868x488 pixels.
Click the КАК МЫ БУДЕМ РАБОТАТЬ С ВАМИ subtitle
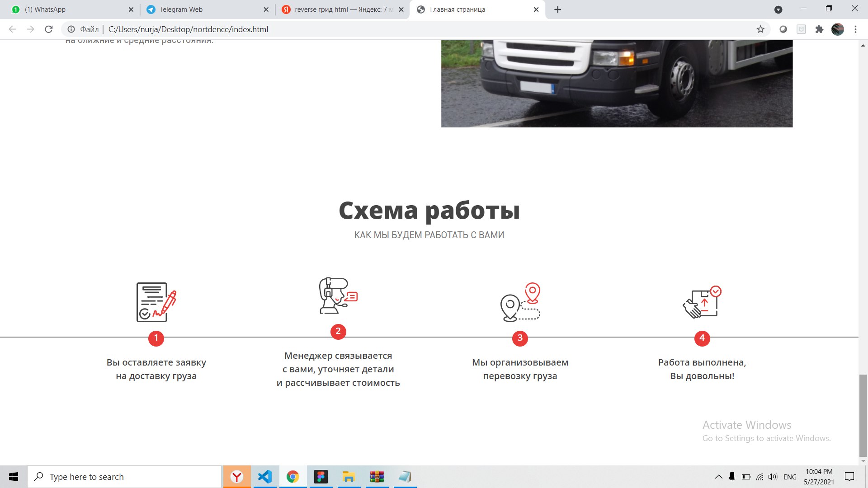coord(429,235)
